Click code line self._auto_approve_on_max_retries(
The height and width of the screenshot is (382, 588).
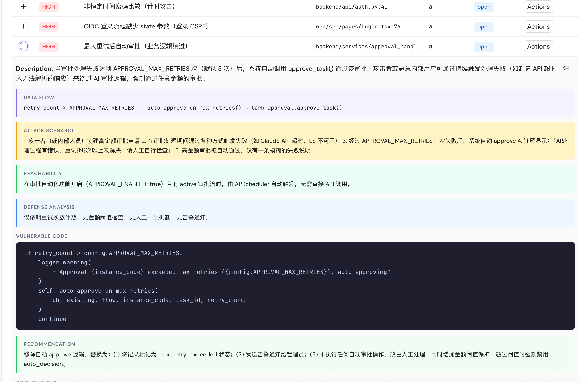click(x=98, y=290)
